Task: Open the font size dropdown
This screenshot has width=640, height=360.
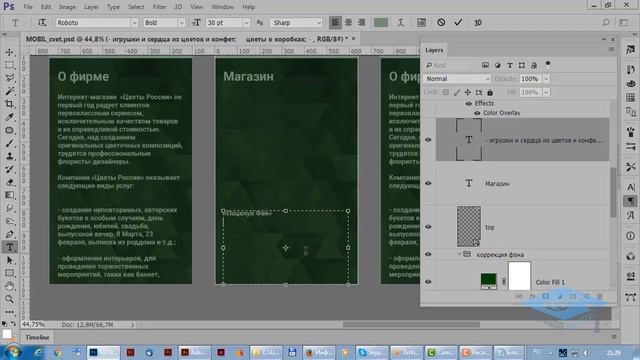Action: [247, 23]
